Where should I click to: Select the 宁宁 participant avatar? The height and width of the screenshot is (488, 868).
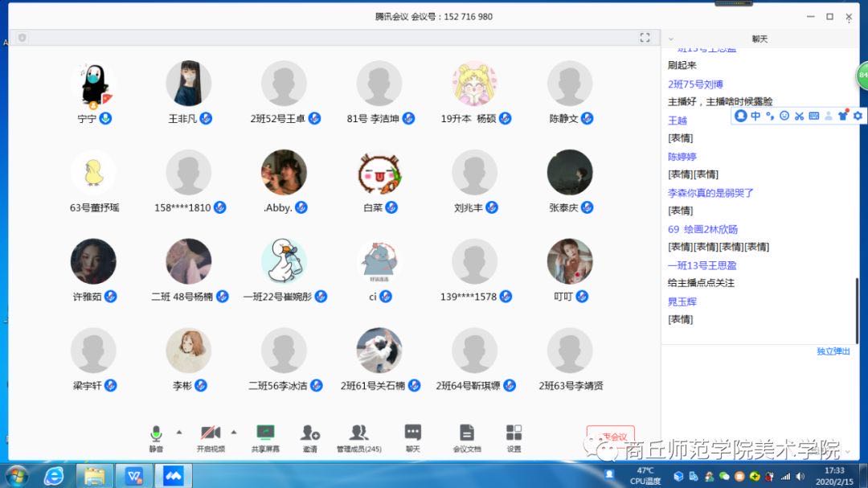93,84
